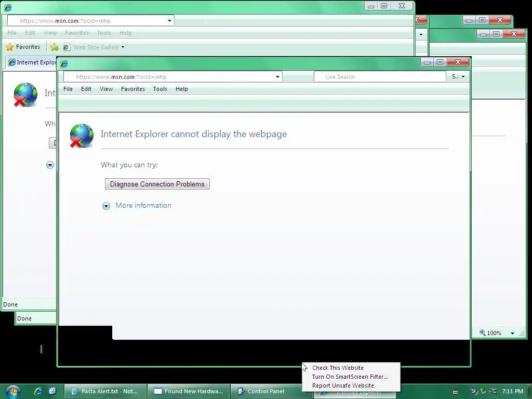Click the first system tray notification icon

click(x=474, y=391)
